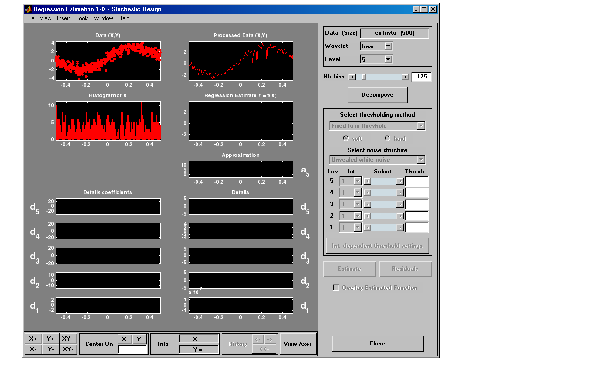600x374 pixels.
Task: Click the Thresh input field for level 5
Action: pos(417,181)
